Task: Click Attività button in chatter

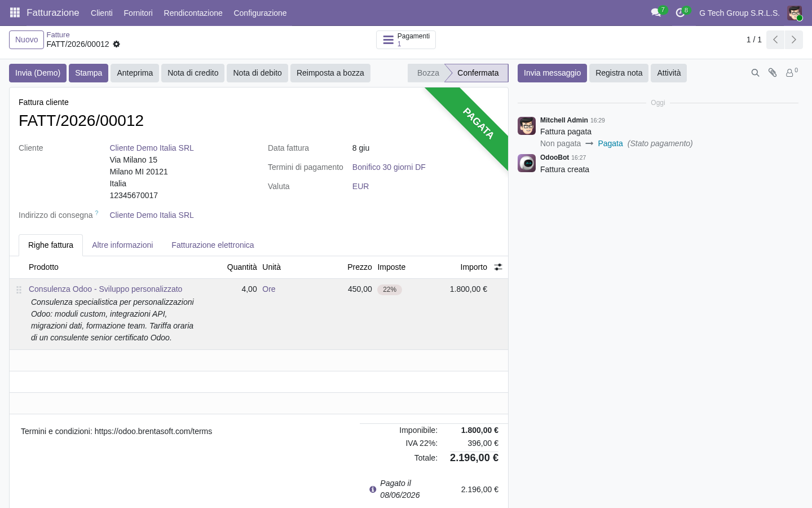Action: [669, 73]
